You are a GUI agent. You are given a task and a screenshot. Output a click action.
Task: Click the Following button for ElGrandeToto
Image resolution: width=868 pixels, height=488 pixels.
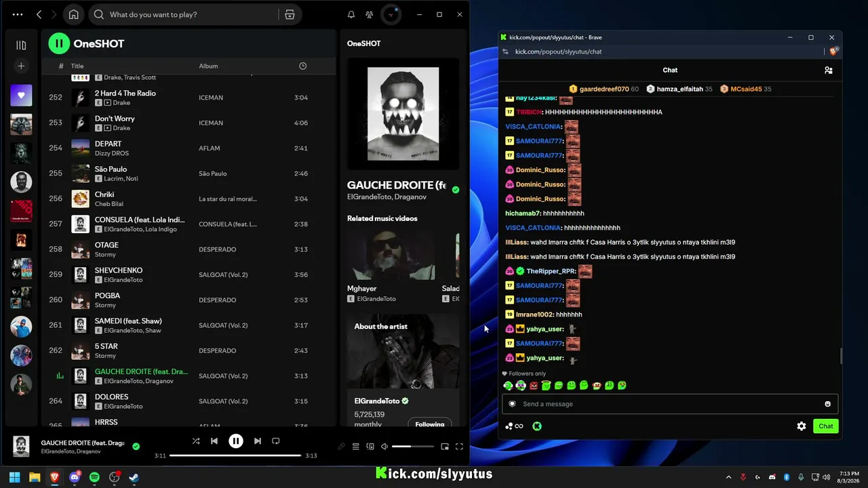(x=430, y=424)
